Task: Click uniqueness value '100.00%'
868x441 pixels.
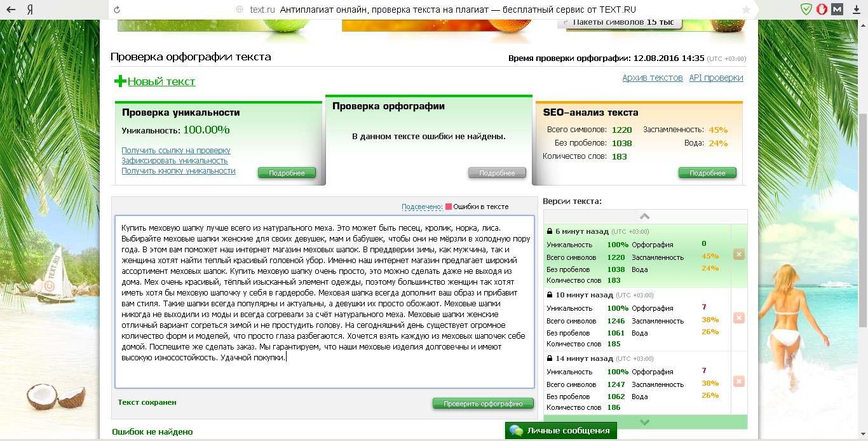Action: pyautogui.click(x=207, y=130)
